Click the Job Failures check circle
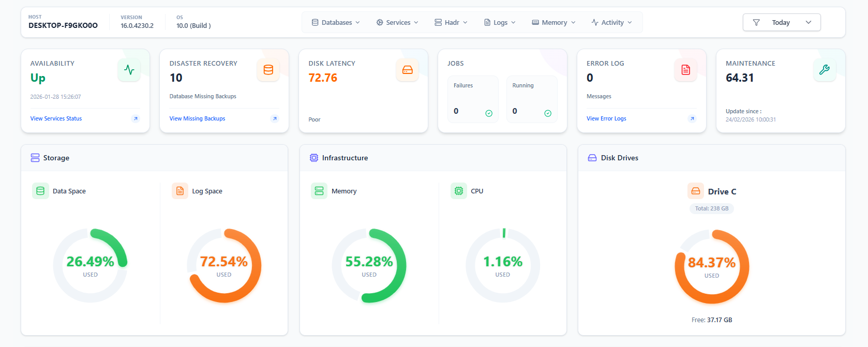Image resolution: width=868 pixels, height=347 pixels. click(488, 113)
